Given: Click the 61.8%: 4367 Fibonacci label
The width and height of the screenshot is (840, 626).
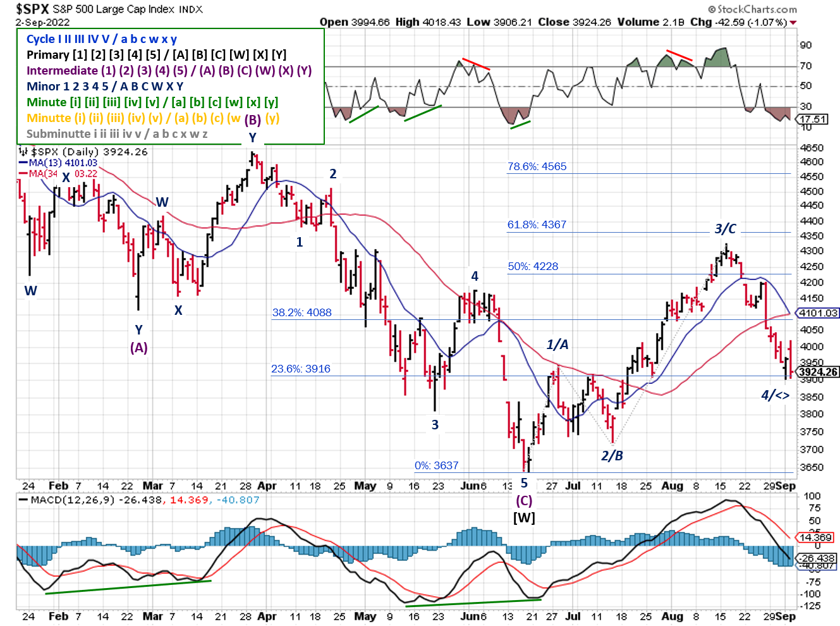Looking at the screenshot, I should [537, 224].
